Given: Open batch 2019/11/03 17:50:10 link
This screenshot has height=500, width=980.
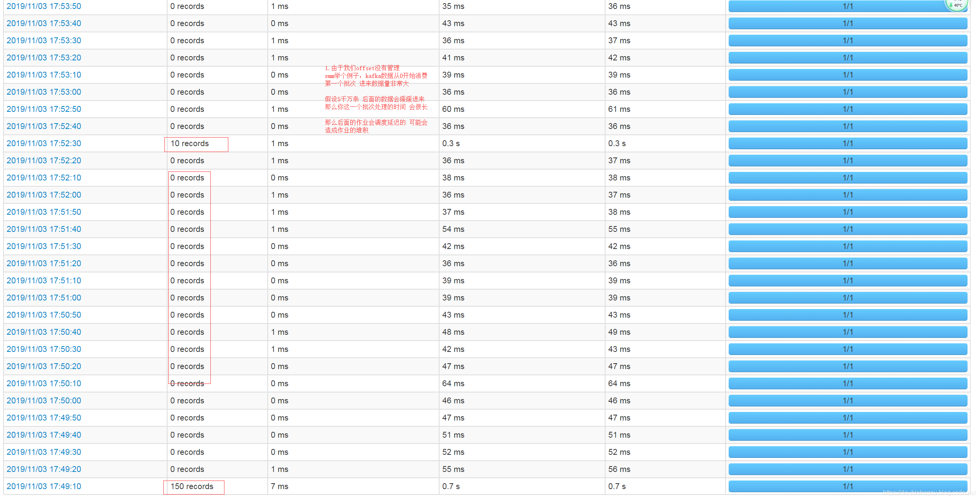Looking at the screenshot, I should point(44,383).
